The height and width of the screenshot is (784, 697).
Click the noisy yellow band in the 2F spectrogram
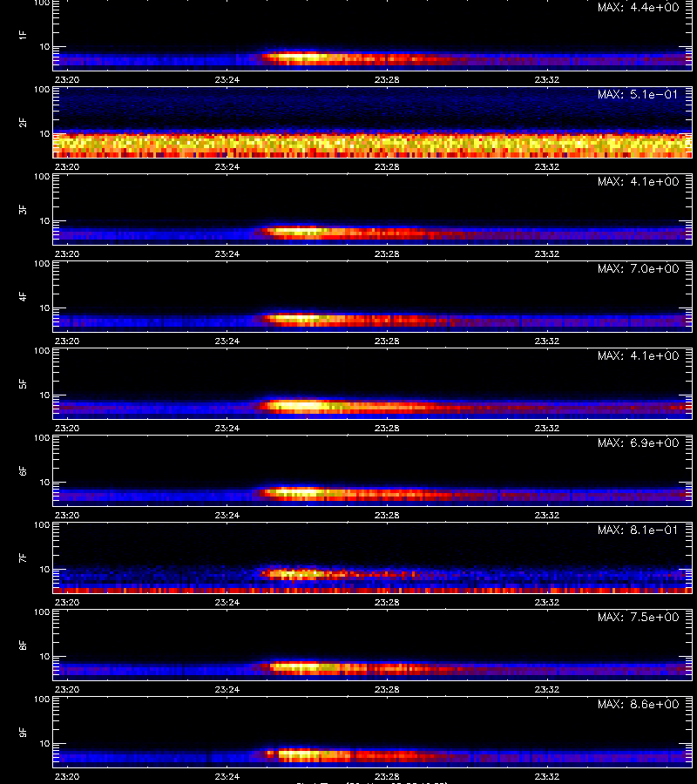[x=373, y=145]
